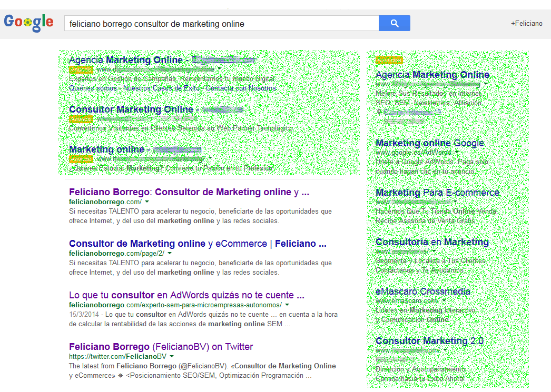Click the 'www.google.es/AdWords' URL text
The image size is (551, 392).
[x=414, y=152]
